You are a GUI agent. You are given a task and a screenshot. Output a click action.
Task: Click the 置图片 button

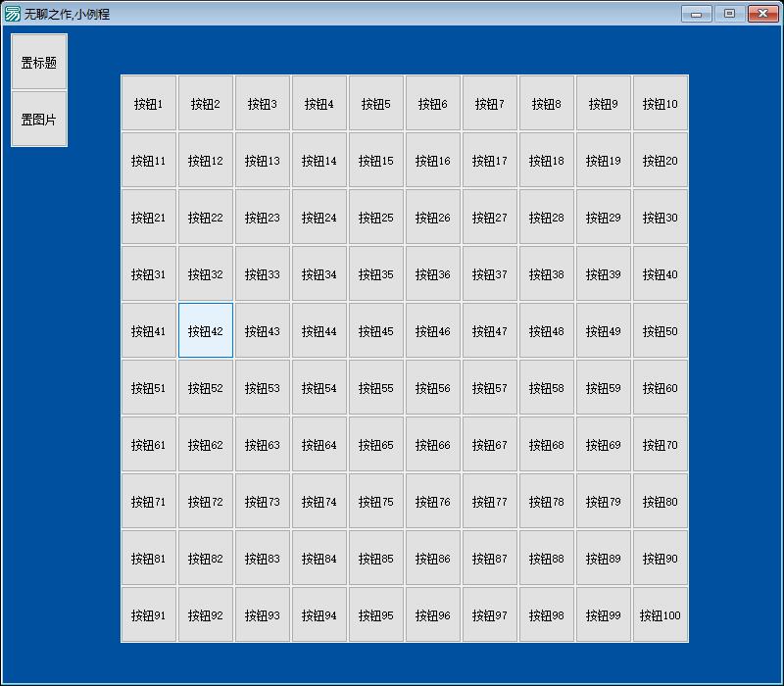point(39,119)
